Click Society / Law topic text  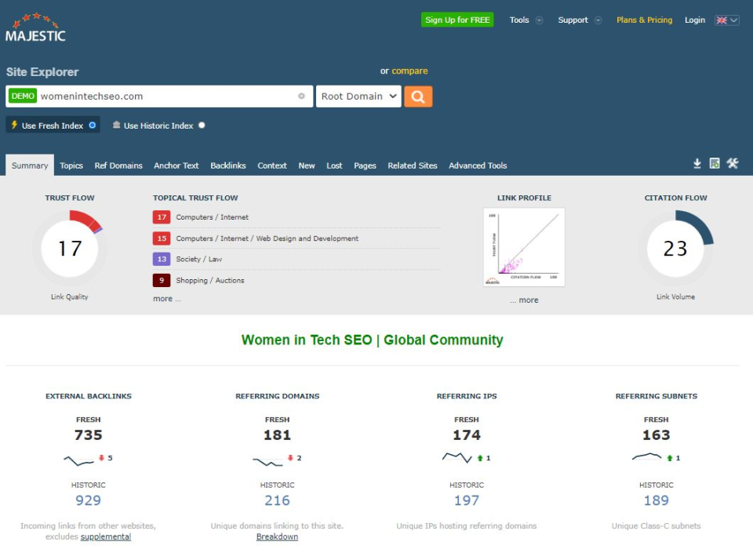198,259
